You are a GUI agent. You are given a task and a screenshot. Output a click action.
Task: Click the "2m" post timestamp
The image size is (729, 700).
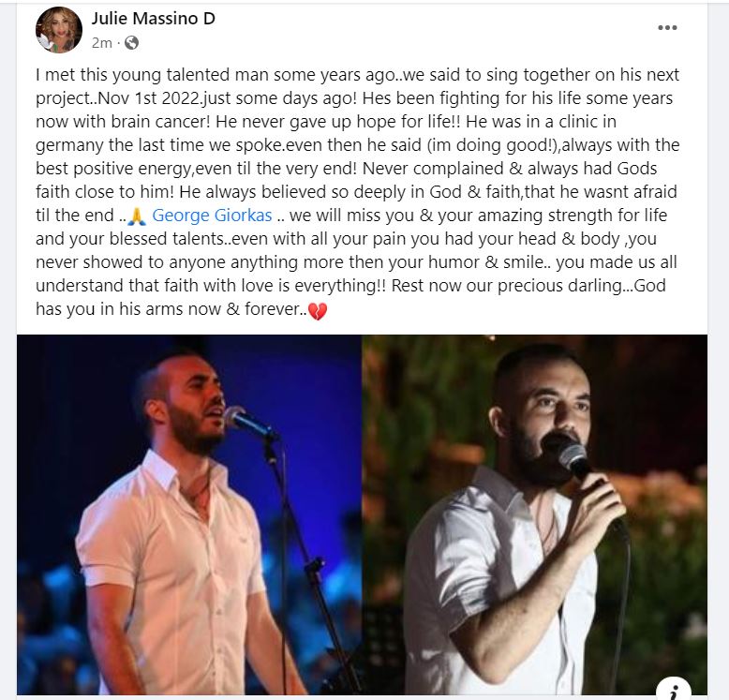coord(101,43)
